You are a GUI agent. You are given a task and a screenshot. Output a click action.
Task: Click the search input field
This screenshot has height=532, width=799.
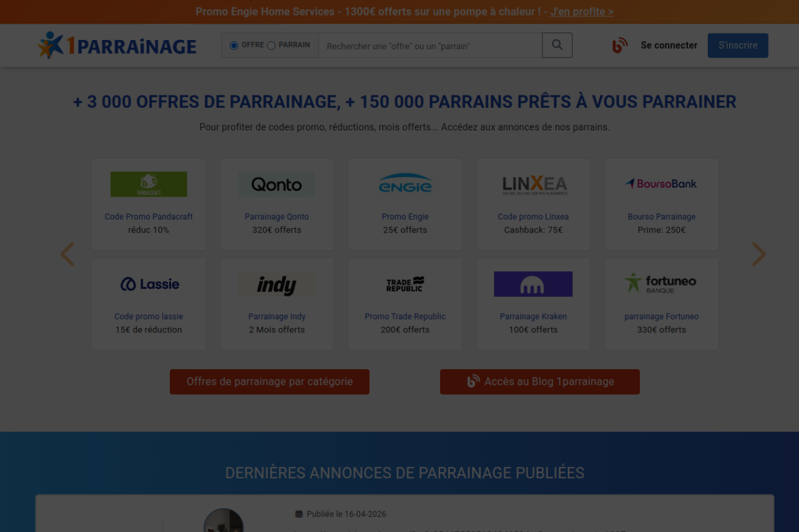pos(430,46)
